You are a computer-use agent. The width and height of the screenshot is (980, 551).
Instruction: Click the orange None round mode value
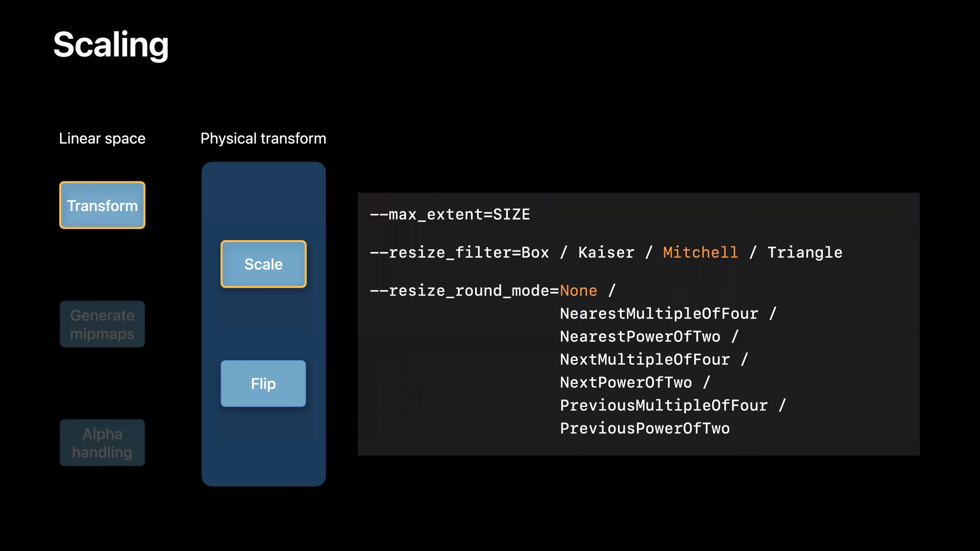(x=578, y=290)
